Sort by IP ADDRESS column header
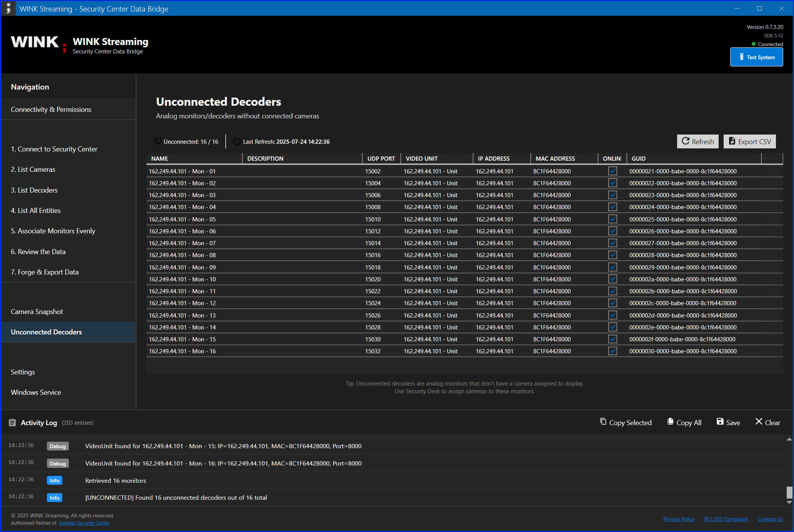Image resolution: width=794 pixels, height=532 pixels. point(502,158)
